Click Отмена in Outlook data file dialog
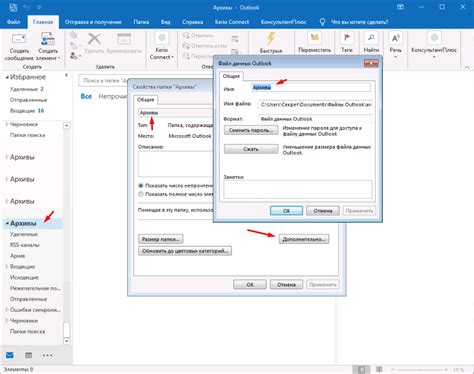Screen dimensions: 474x374 tap(323, 211)
